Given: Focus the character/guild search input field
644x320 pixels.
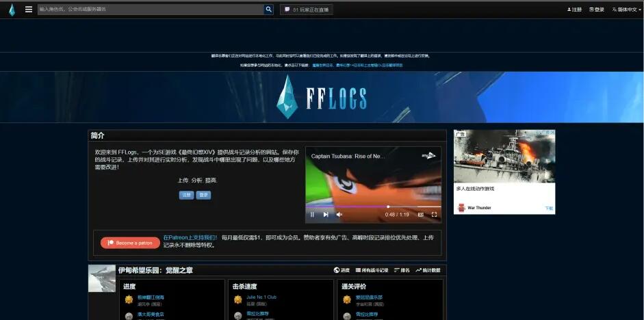Looking at the screenshot, I should pyautogui.click(x=151, y=10).
